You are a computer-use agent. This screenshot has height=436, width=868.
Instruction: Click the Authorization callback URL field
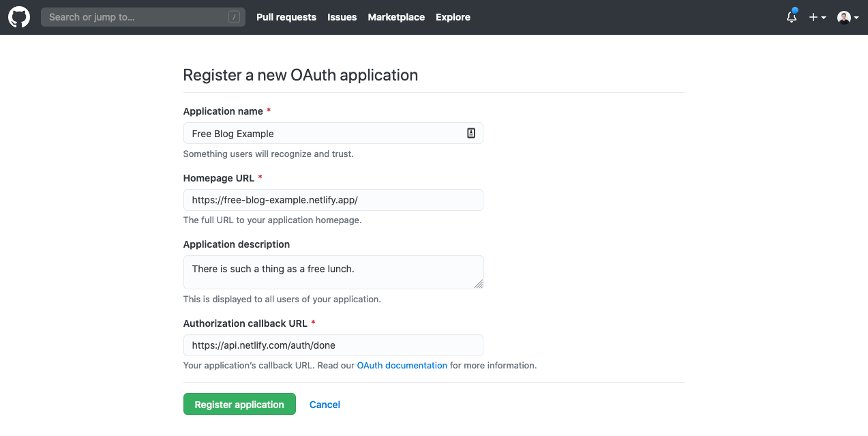(x=333, y=345)
